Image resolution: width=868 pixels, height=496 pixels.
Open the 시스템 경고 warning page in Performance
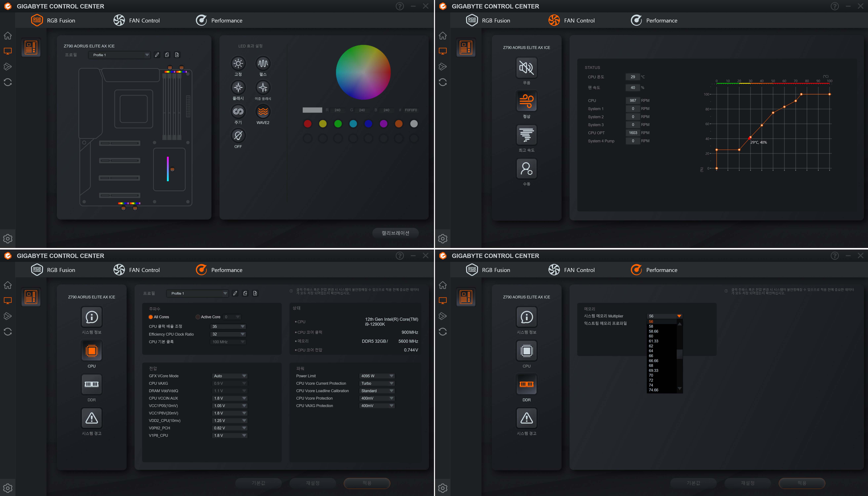92,418
